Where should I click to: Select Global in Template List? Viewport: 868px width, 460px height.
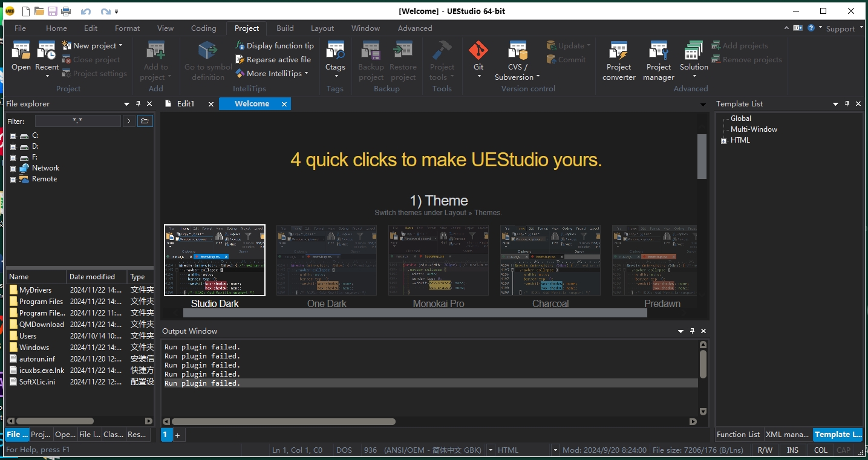[740, 118]
